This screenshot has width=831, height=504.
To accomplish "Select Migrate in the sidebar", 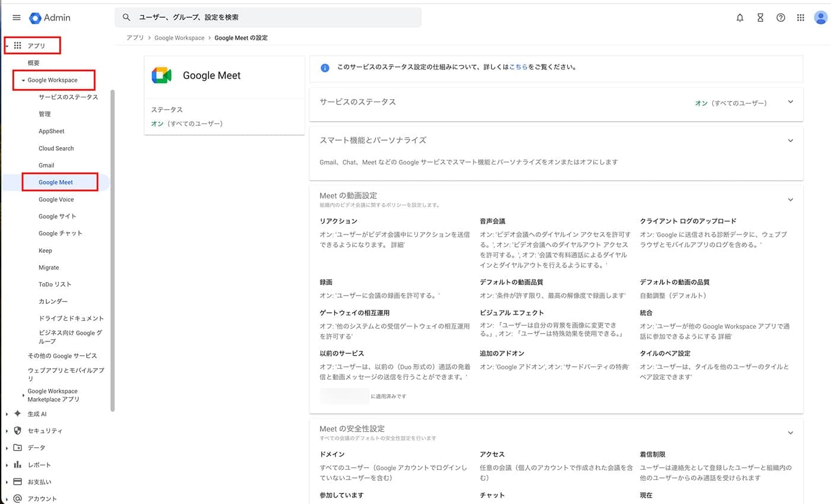I will pyautogui.click(x=49, y=268).
